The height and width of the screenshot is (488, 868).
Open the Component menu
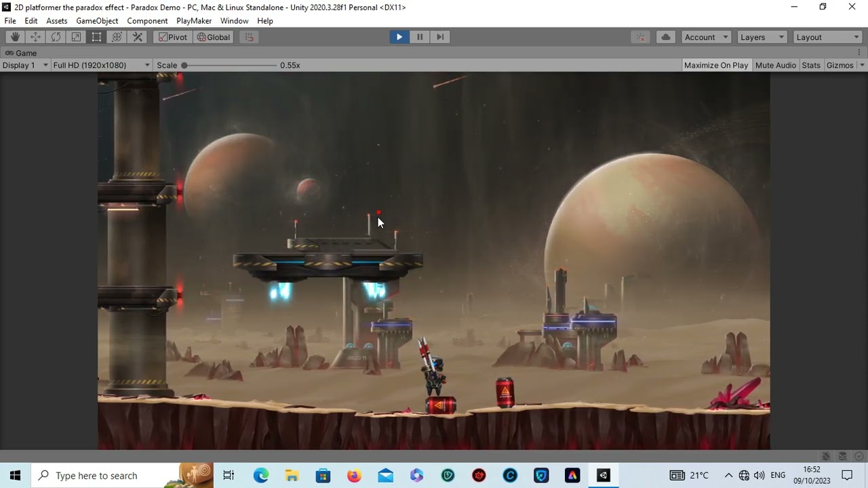[x=147, y=21]
